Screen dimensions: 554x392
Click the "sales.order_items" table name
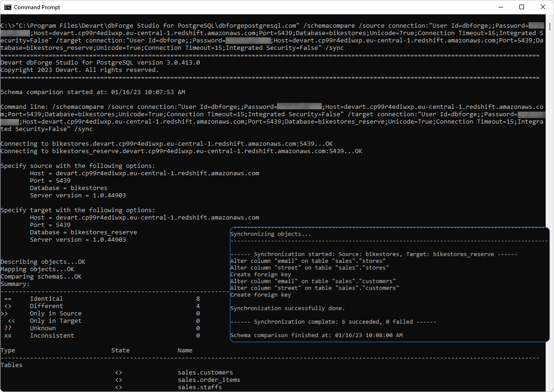209,380
